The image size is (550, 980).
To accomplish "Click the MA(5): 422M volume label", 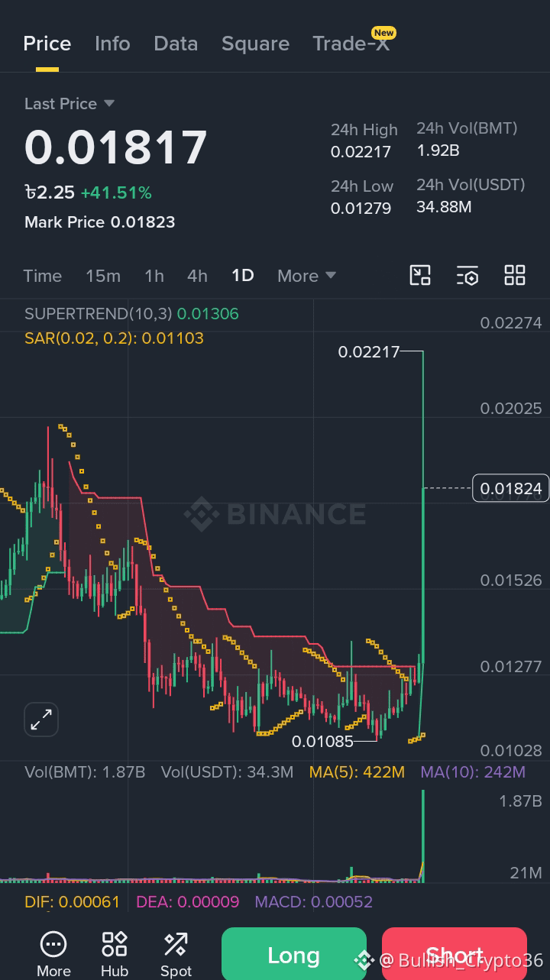I will (357, 772).
